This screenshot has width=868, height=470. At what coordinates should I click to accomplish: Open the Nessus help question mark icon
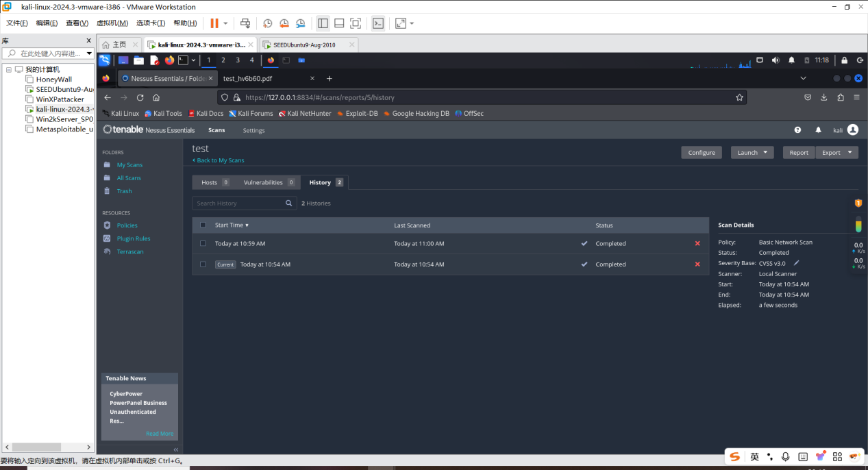[797, 129]
